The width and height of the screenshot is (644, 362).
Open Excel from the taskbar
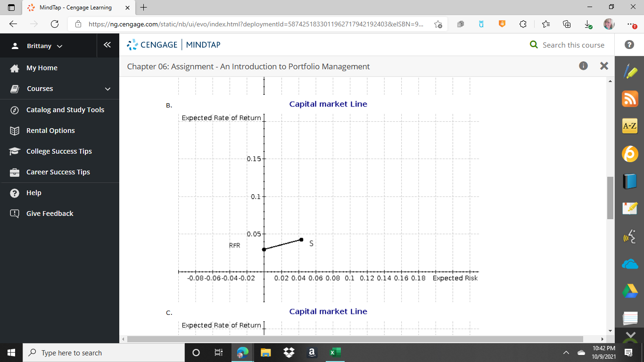click(x=335, y=352)
